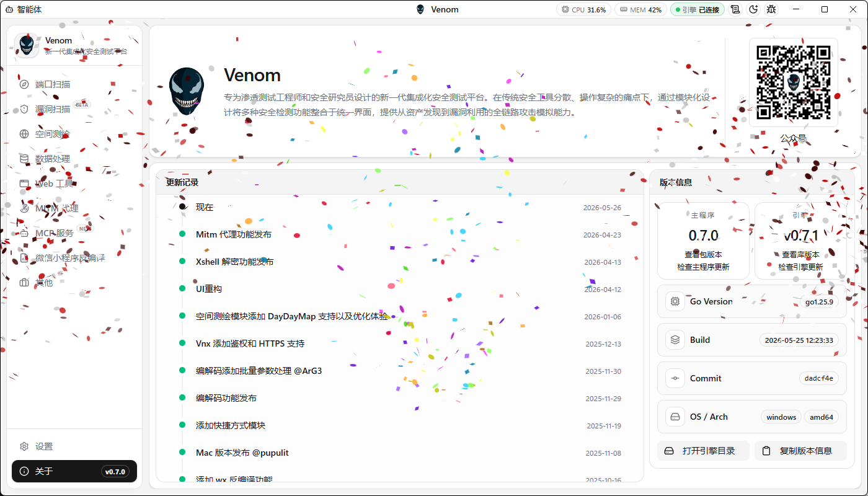Image resolution: width=868 pixels, height=496 pixels.
Task: Click the amd64 architecture tag
Action: 821,417
